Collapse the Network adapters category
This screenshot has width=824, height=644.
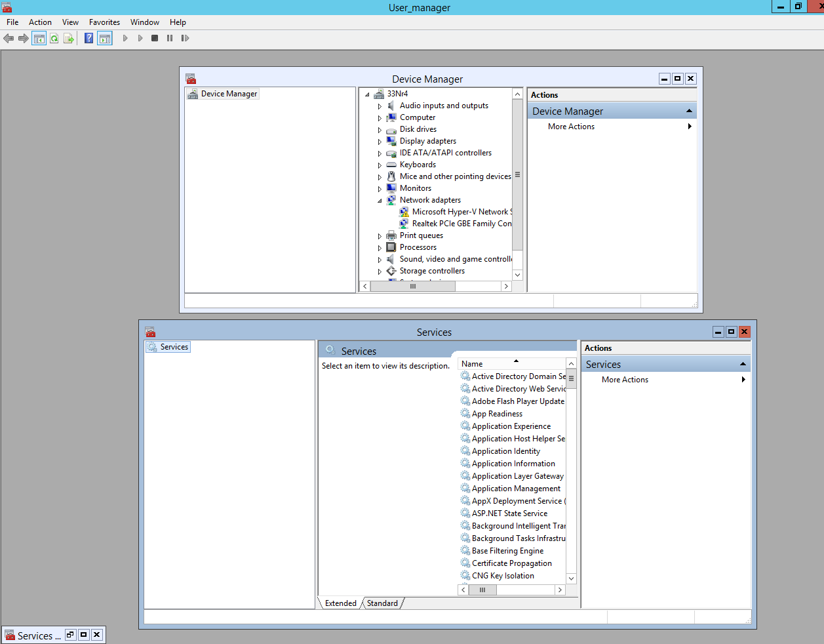click(x=380, y=201)
